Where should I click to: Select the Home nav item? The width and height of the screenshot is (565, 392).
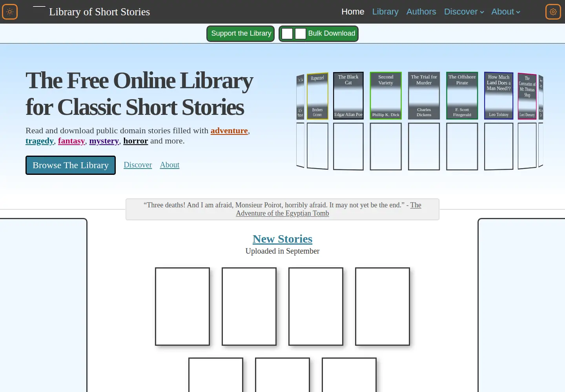(x=353, y=12)
